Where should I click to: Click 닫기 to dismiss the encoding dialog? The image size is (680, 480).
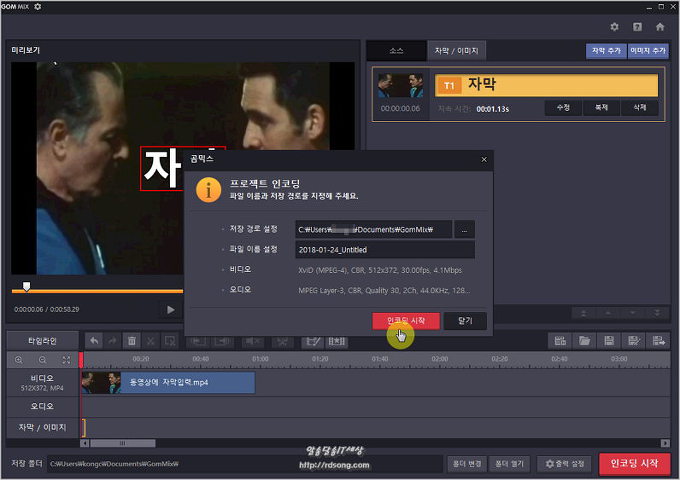[x=465, y=321]
